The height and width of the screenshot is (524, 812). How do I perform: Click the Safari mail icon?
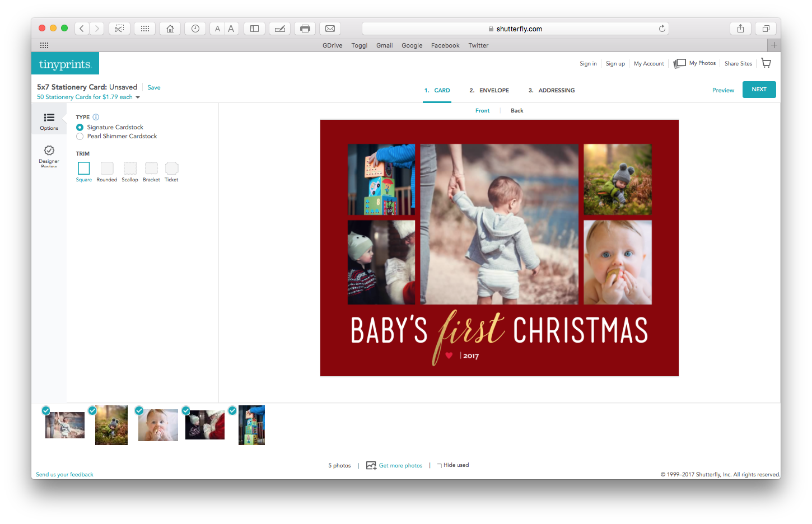[x=330, y=29]
